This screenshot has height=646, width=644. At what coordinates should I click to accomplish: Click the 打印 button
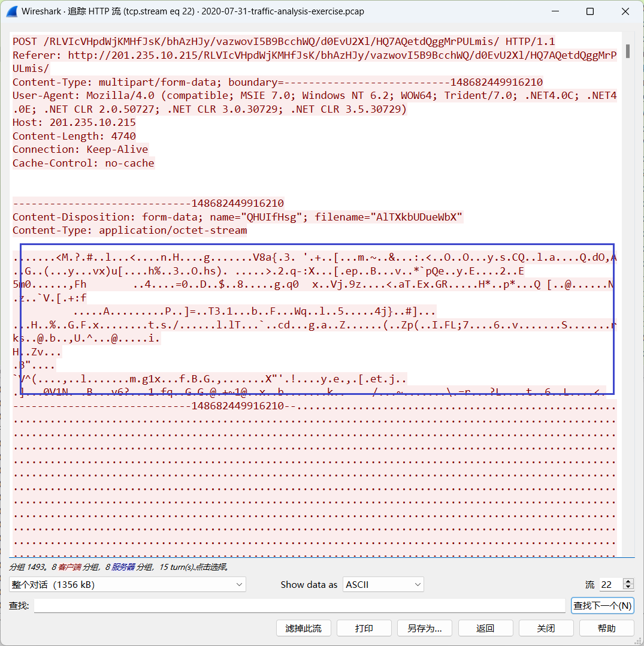pyautogui.click(x=364, y=628)
